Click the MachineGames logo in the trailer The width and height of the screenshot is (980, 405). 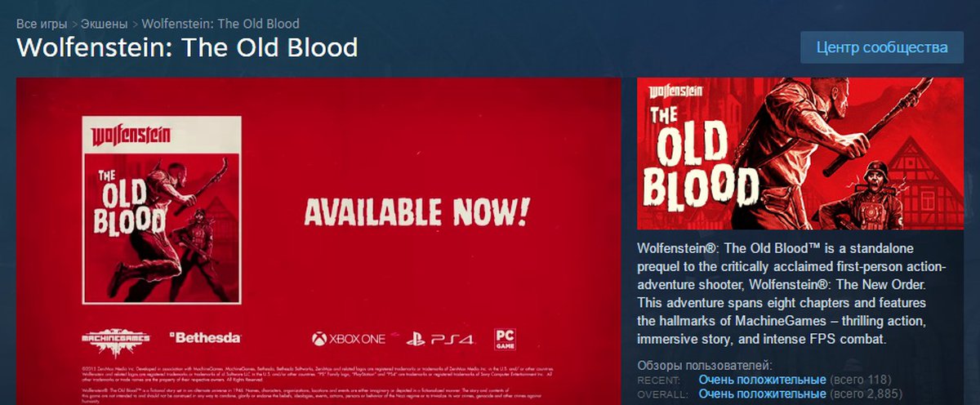(x=116, y=338)
